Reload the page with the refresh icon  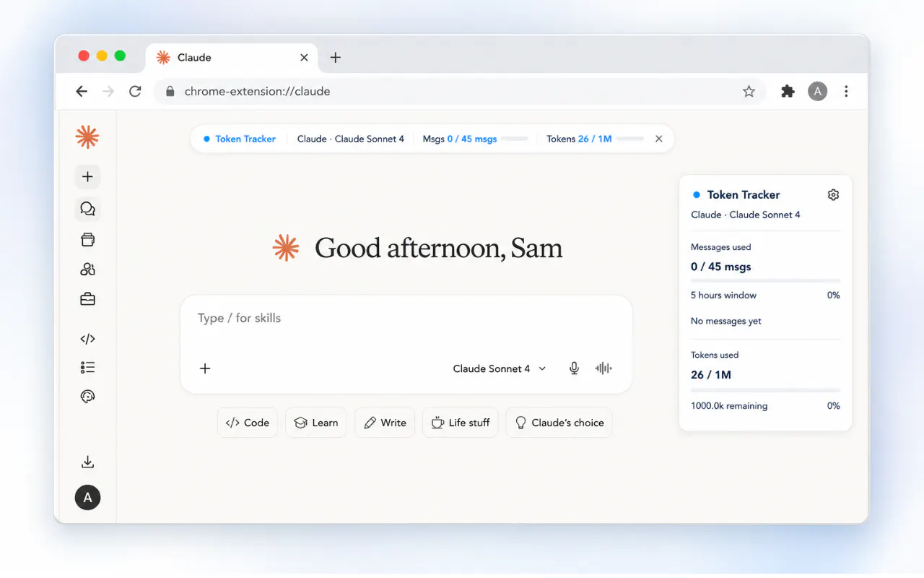tap(135, 91)
